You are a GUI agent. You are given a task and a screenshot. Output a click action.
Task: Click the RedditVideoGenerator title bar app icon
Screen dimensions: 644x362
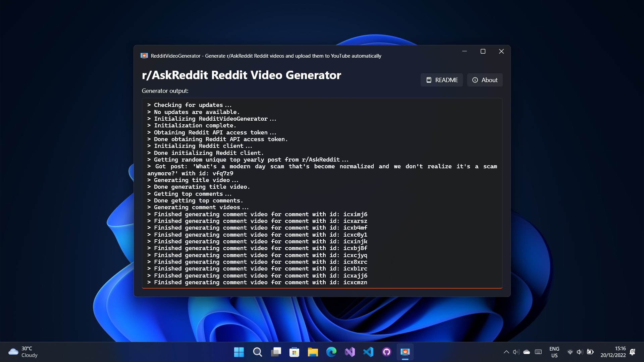(144, 56)
